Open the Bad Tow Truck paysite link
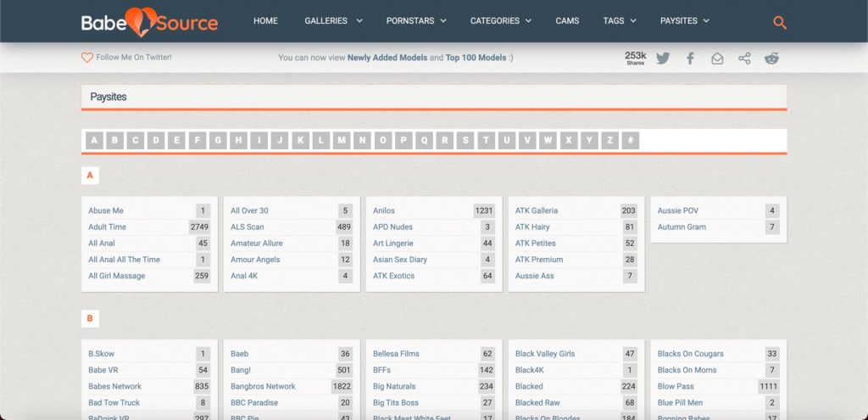The height and width of the screenshot is (420, 868). pyautogui.click(x=114, y=403)
